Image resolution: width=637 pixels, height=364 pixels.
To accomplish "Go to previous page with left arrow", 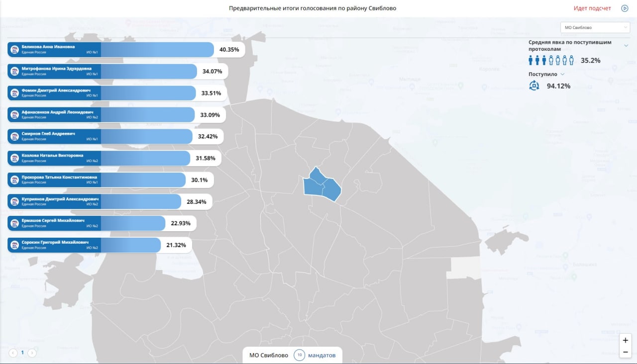I will [12, 353].
